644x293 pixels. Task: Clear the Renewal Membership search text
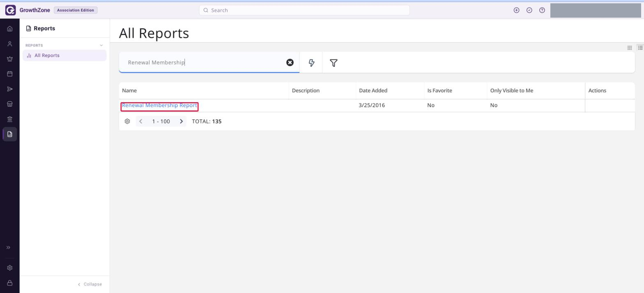(x=290, y=62)
